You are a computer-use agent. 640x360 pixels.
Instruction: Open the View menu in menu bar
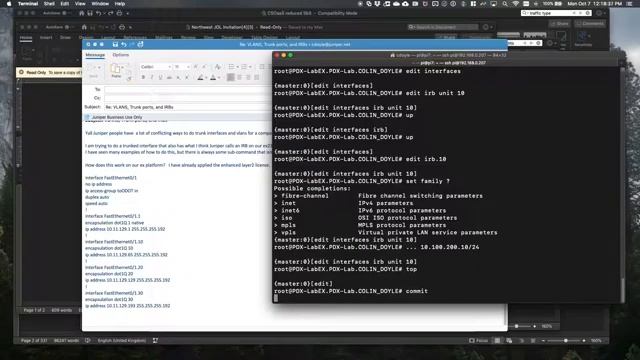(80, 4)
